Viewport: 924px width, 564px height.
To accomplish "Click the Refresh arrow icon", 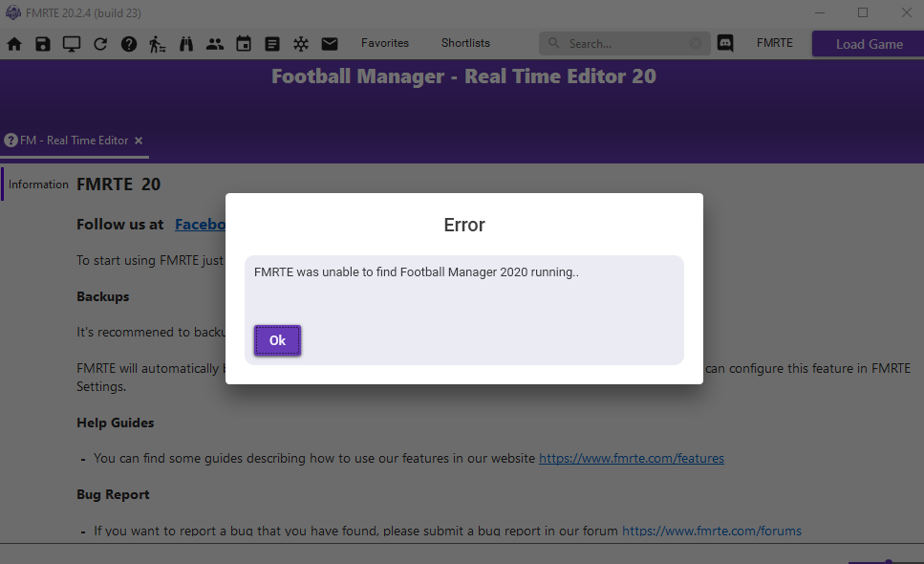I will [x=100, y=44].
